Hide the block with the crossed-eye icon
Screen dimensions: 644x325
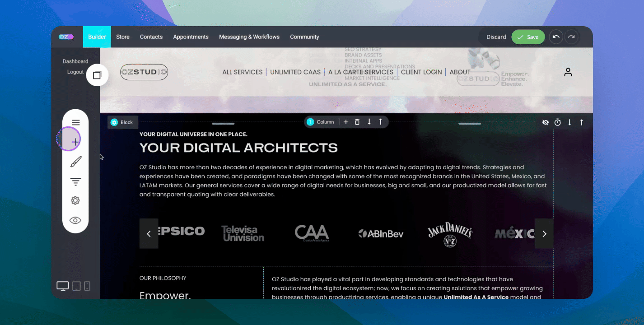click(x=546, y=122)
